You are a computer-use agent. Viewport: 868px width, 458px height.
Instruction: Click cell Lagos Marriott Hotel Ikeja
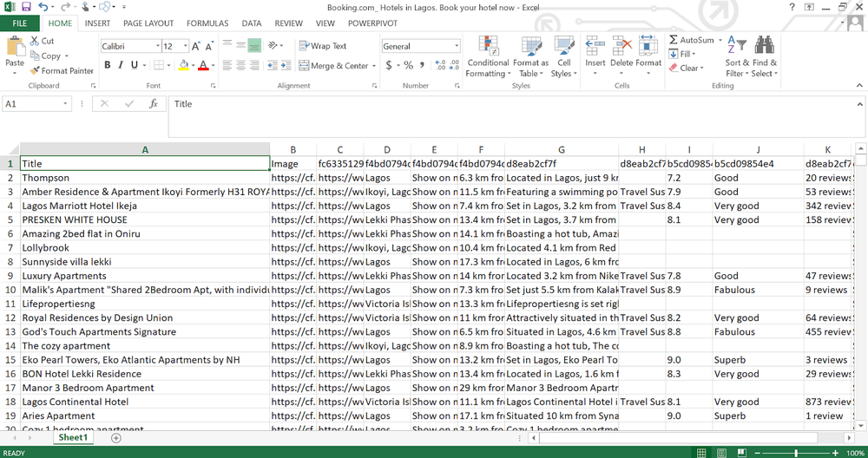145,206
